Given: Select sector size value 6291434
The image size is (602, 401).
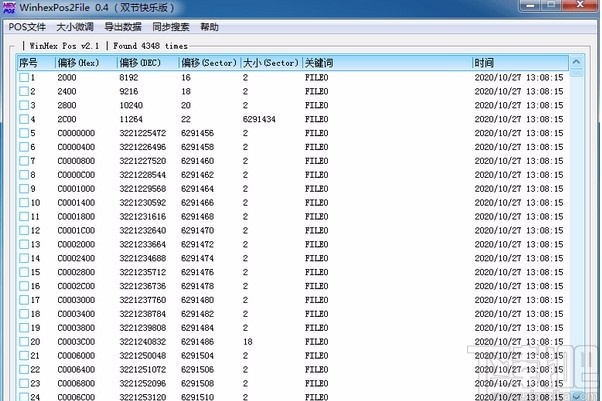Looking at the screenshot, I should click(259, 119).
